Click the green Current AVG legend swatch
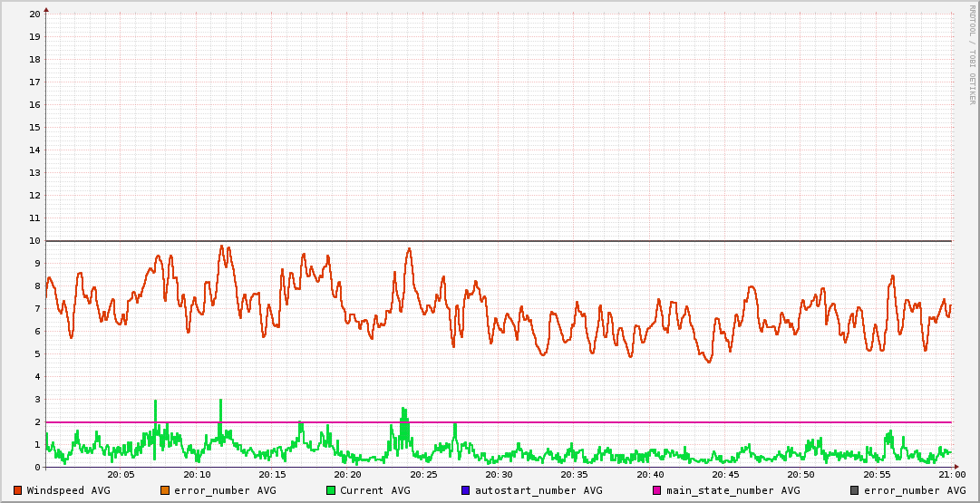This screenshot has width=980, height=503. click(x=331, y=490)
